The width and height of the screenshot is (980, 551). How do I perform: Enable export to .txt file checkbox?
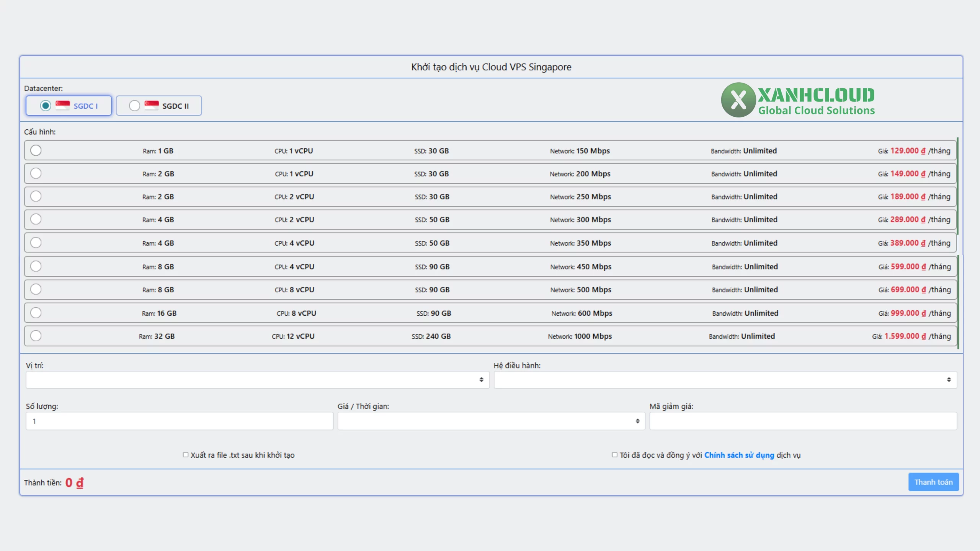pos(186,455)
